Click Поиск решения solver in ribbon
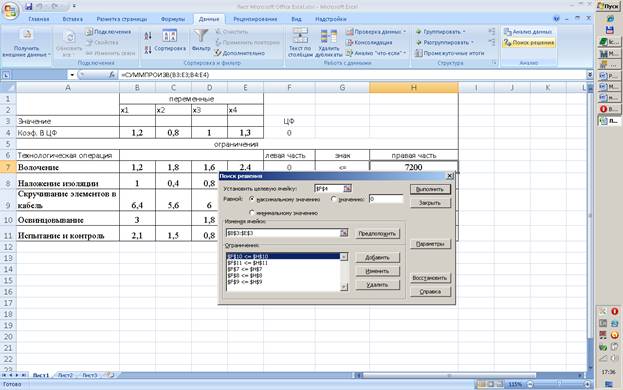Screen dimensions: 623x390 pos(528,42)
